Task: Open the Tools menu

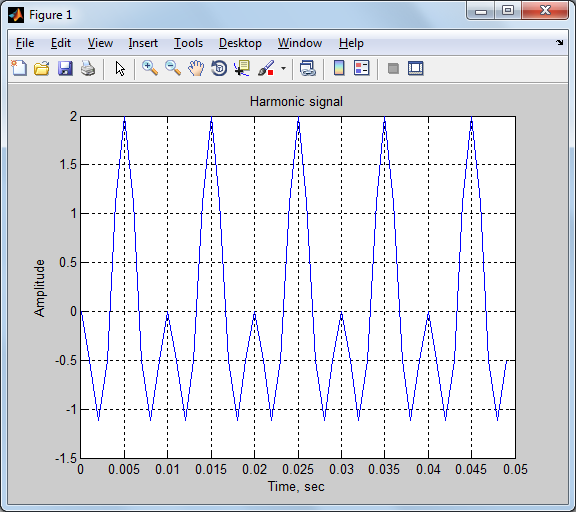Action: 188,43
